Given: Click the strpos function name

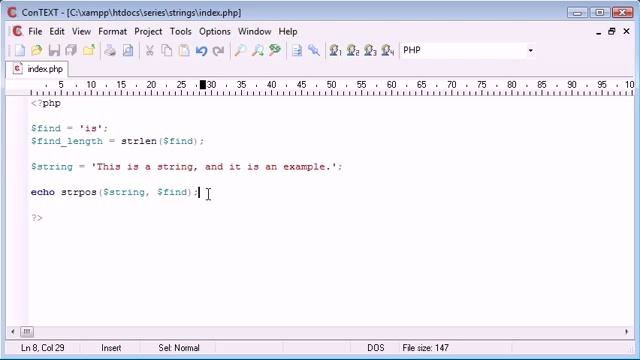Looking at the screenshot, I should (78, 192).
